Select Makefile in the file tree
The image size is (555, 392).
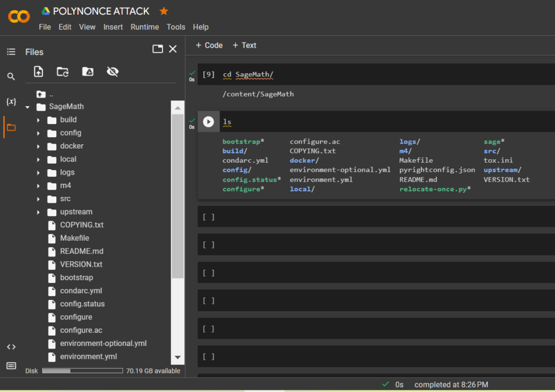point(74,238)
